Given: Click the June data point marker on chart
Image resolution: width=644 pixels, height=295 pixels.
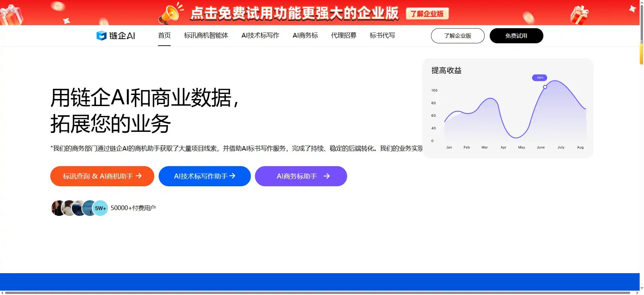Looking at the screenshot, I should (x=545, y=87).
